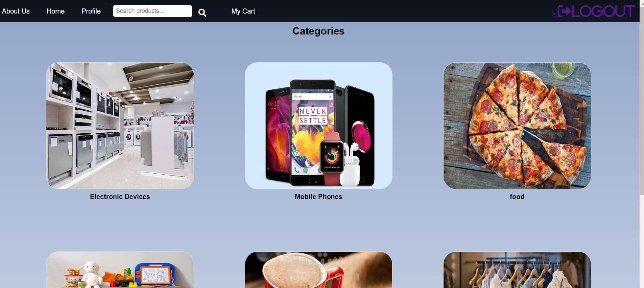This screenshot has height=288, width=644.
Task: Open the Electronic Devices category image
Action: coord(120,126)
